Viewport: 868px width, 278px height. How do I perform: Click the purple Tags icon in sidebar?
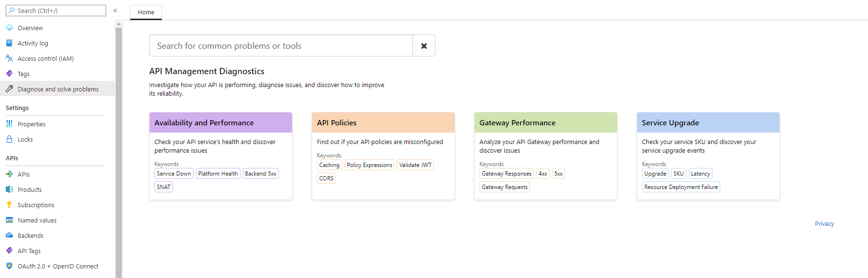click(x=9, y=74)
